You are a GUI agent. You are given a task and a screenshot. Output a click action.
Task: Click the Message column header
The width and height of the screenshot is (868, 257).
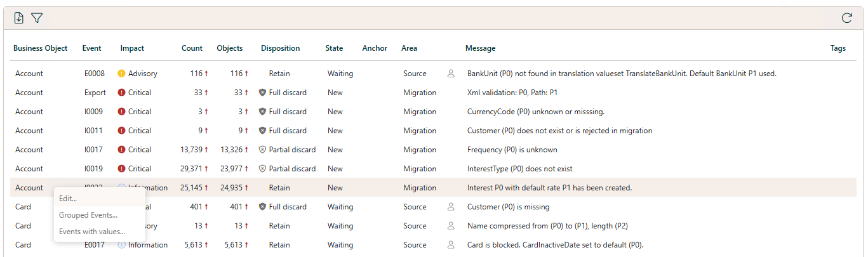(x=480, y=48)
